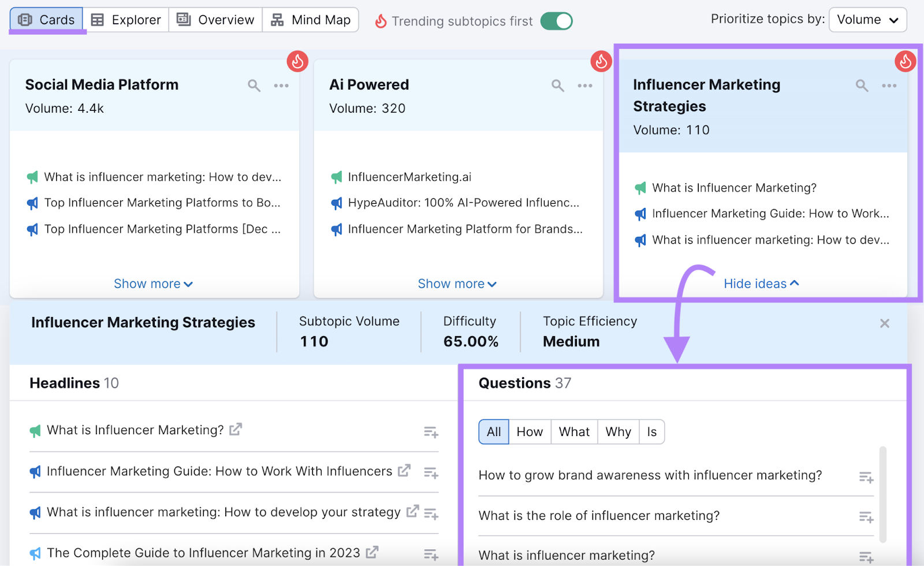Open Influencer Marketing Guide: How to Work With Influencers

coord(219,471)
